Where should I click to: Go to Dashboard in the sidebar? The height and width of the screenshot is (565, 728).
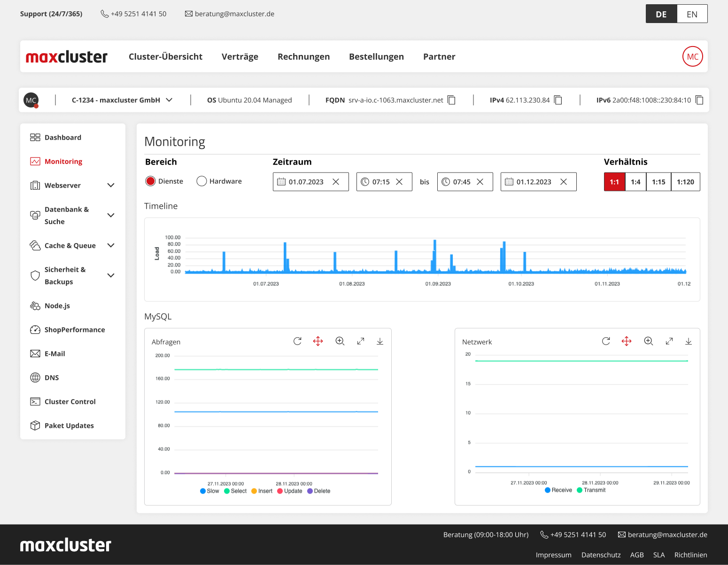pos(63,137)
